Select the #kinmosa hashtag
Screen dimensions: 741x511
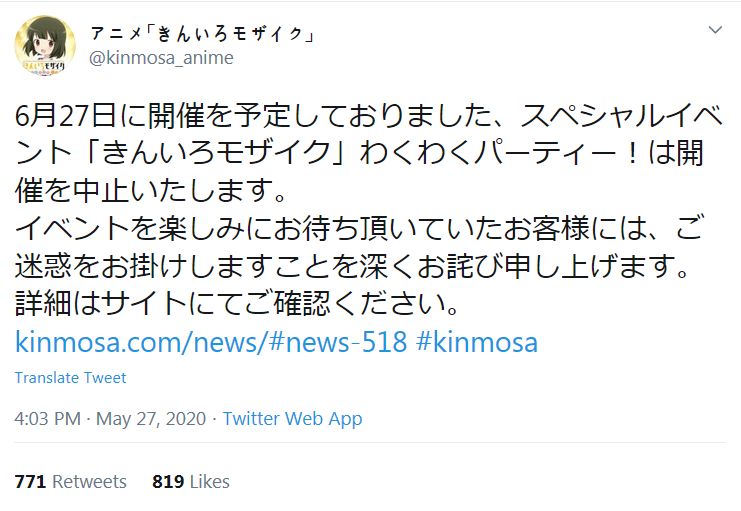pyautogui.click(x=476, y=342)
